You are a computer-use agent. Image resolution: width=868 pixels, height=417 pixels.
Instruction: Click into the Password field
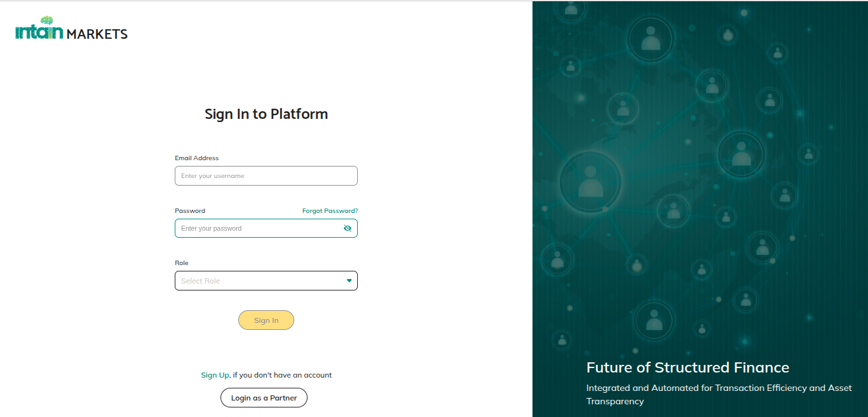[x=257, y=228]
